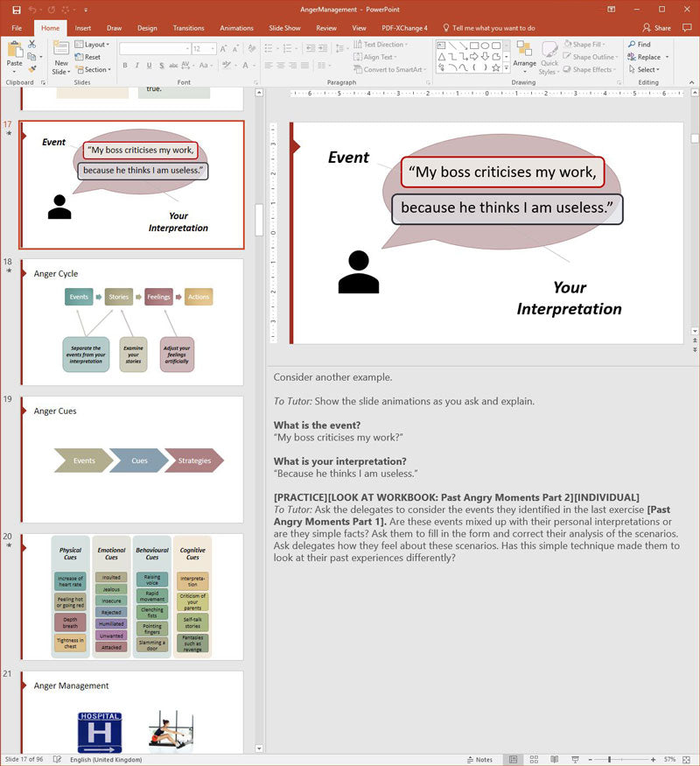Open the Customize Quick Access Toolbar dropdown

pos(86,10)
